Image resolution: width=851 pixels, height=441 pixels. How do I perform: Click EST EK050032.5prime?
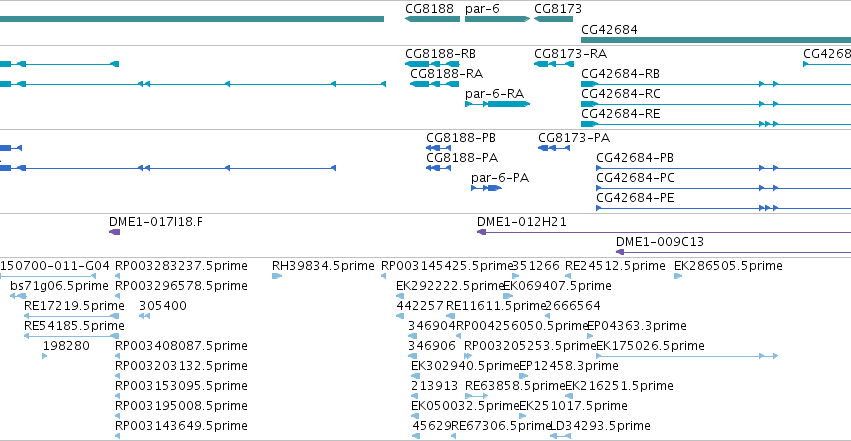point(415,417)
